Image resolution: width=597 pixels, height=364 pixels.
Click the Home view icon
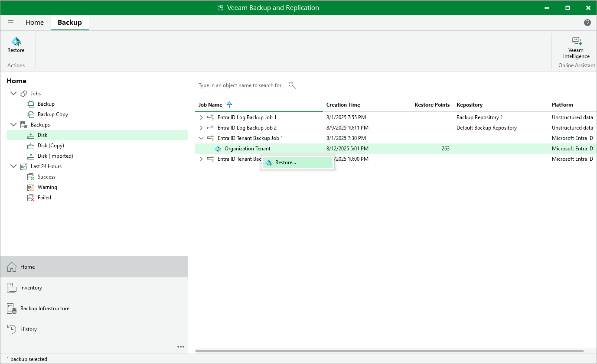[x=12, y=266]
